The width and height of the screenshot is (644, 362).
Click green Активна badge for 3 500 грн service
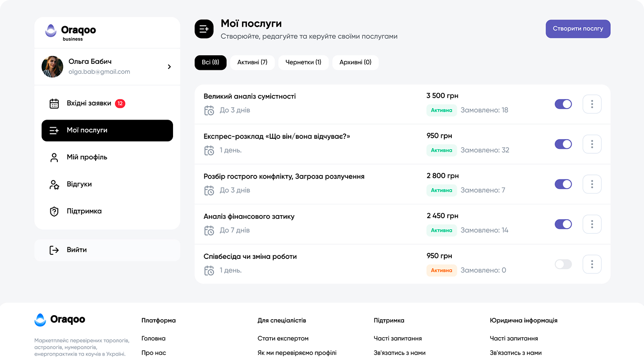point(442,111)
